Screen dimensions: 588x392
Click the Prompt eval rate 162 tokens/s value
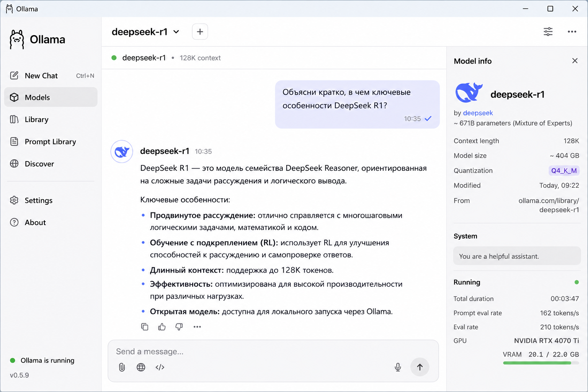pyautogui.click(x=559, y=313)
